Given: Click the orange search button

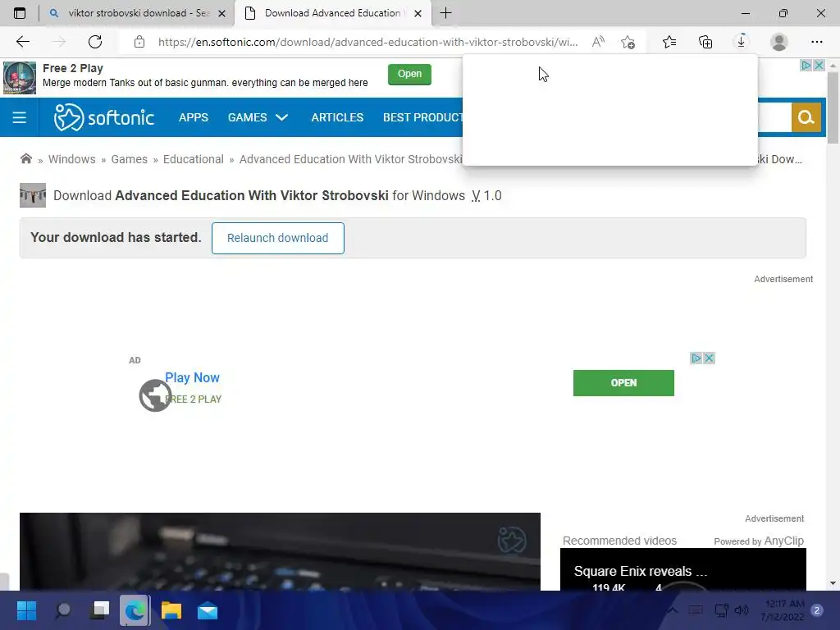Looking at the screenshot, I should [x=806, y=117].
